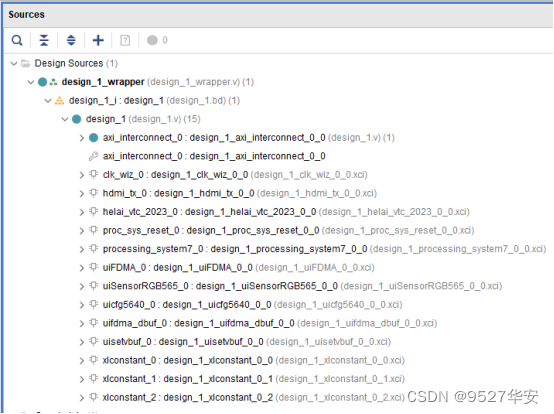The width and height of the screenshot is (554, 414).
Task: Click the Sources panel title
Action: coord(26,14)
